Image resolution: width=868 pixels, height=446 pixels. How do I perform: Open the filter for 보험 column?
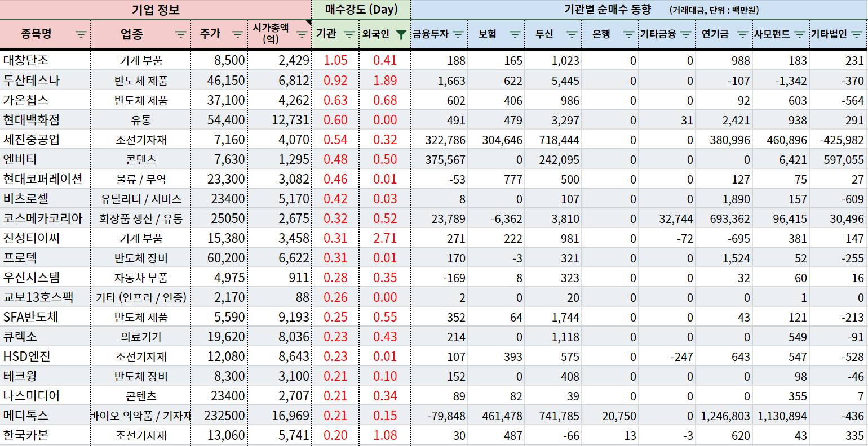tap(515, 34)
